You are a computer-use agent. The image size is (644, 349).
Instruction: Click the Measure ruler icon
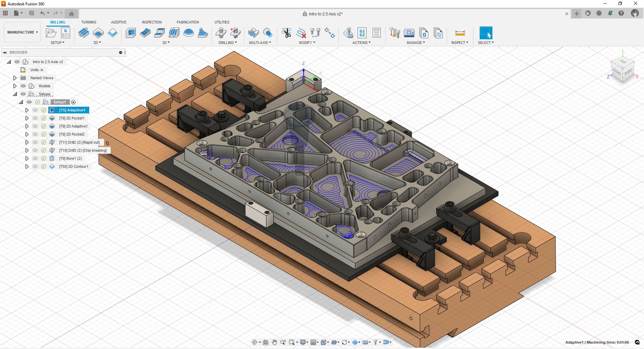[460, 33]
